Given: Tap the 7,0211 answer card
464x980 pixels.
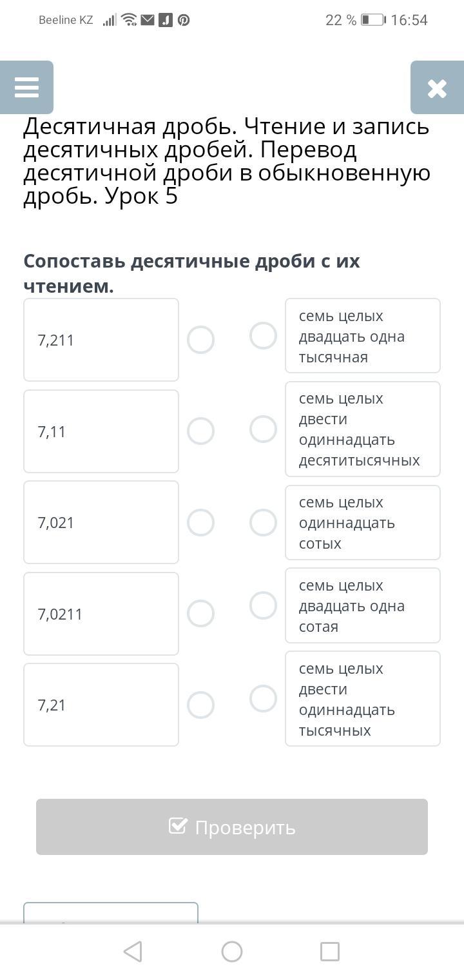Looking at the screenshot, I should pos(101,614).
